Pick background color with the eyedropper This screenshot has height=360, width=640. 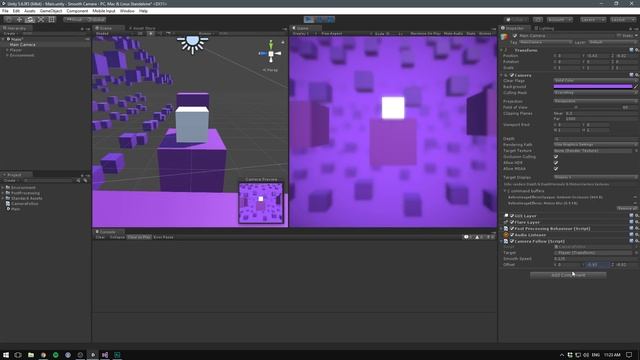(636, 87)
